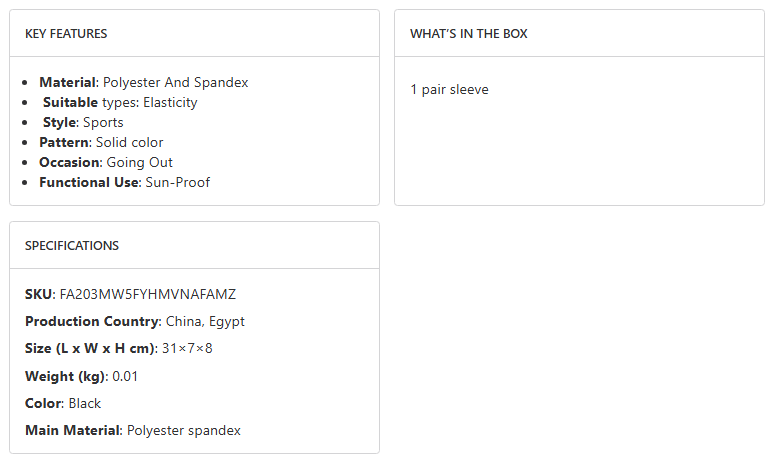Click the KEY FEATURES heading

(66, 34)
